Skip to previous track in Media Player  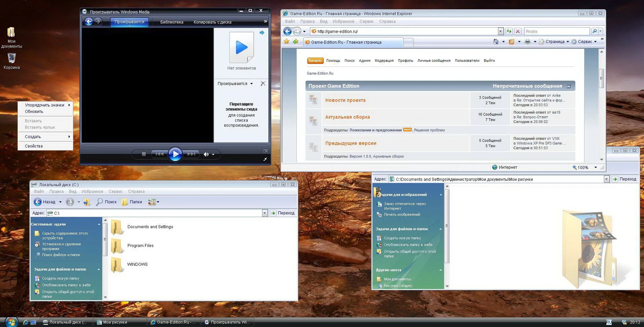[159, 154]
